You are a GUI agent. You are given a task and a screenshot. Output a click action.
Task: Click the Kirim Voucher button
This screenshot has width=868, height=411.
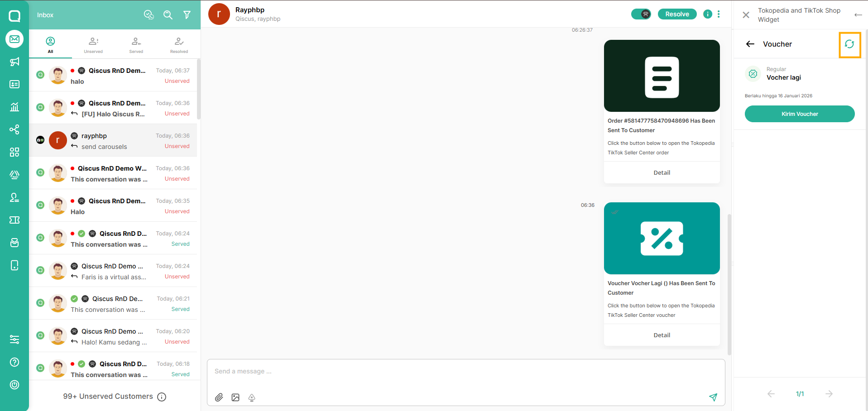(x=799, y=114)
